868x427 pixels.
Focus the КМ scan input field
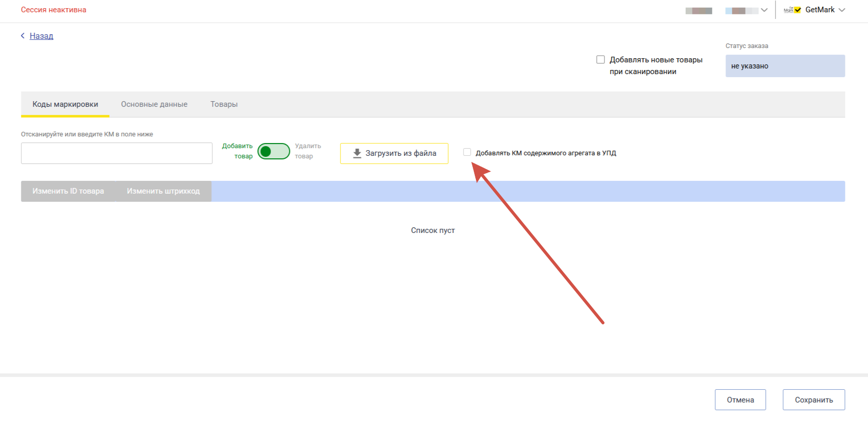click(116, 153)
